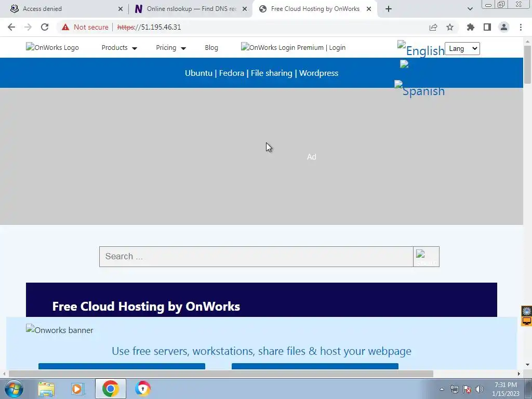Click OnWorks Login Premium | Login link
Image resolution: width=532 pixels, height=399 pixels.
[293, 47]
